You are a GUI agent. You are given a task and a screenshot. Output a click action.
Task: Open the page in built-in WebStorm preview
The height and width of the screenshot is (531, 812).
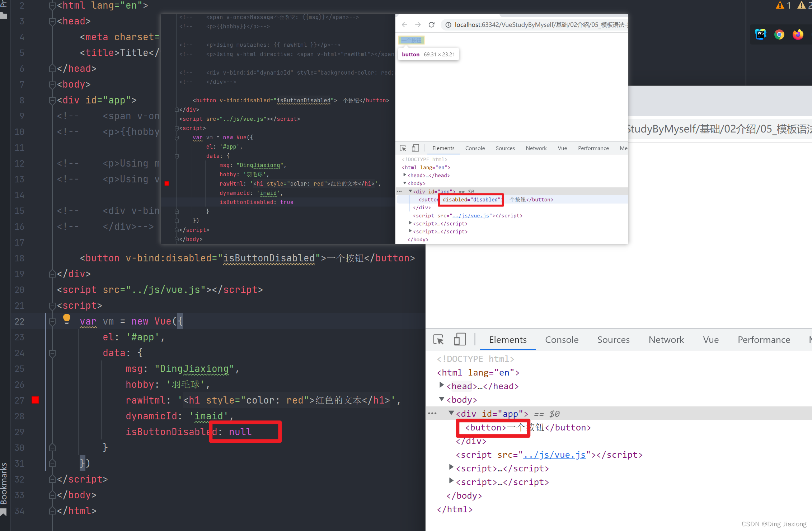760,34
